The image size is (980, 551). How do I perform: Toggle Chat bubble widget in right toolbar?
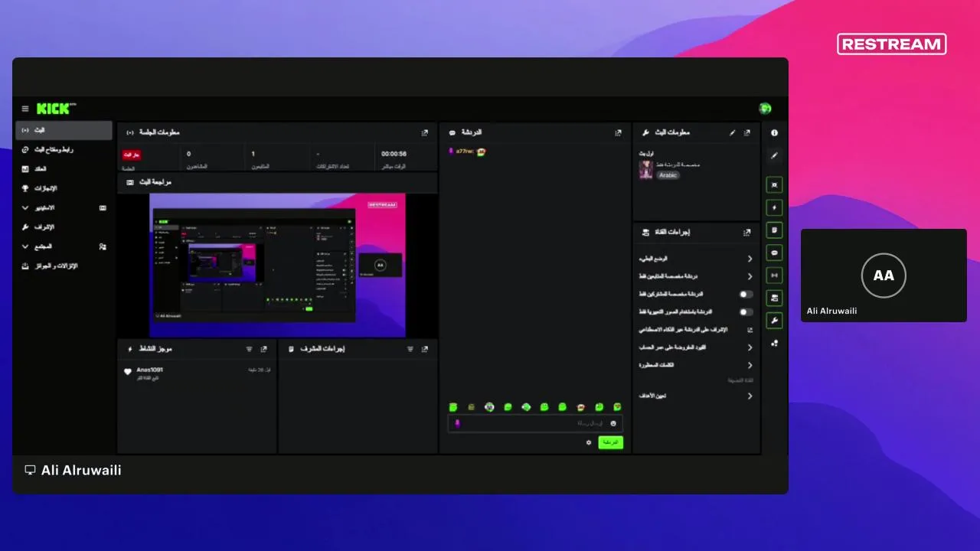coord(774,253)
